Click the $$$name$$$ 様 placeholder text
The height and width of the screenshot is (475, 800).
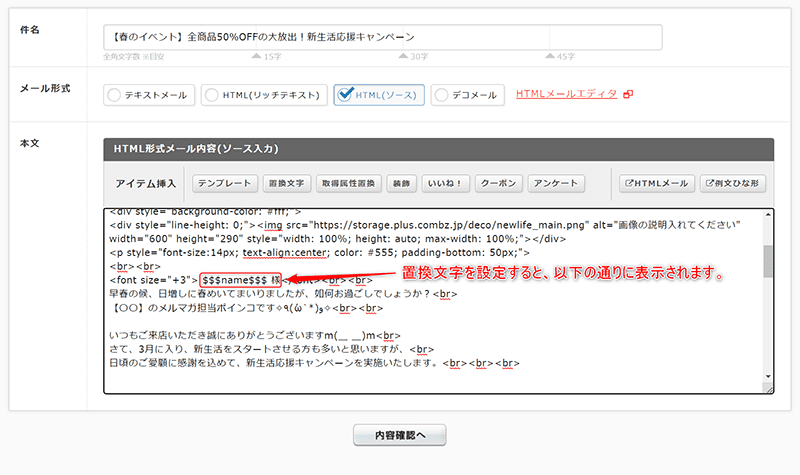pos(240,280)
